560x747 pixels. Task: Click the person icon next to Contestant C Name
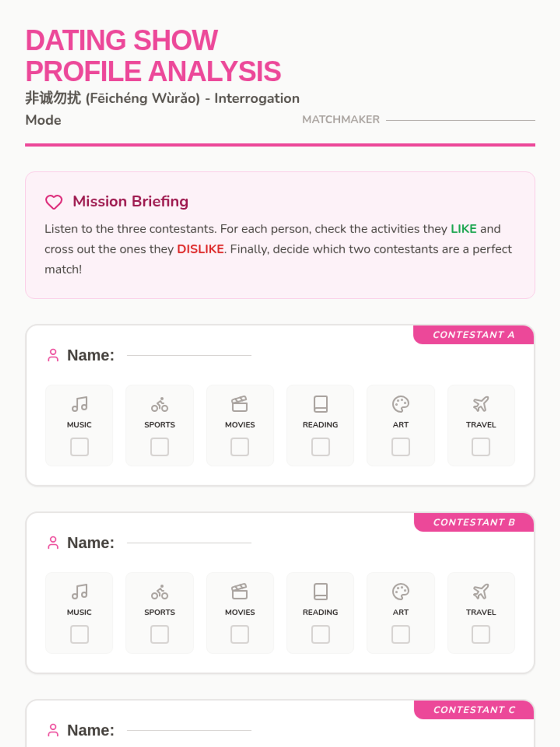pos(53,730)
